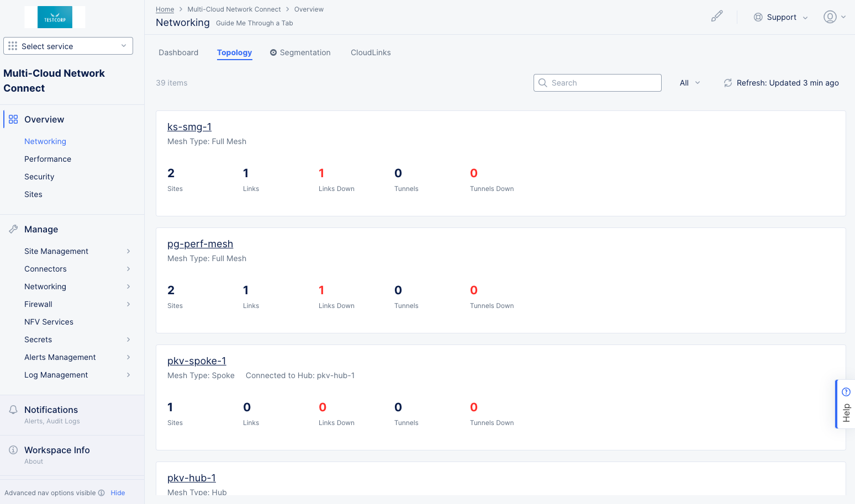Screen dimensions: 855x504
Task: Click the TestCorp logo
Action: (55, 17)
